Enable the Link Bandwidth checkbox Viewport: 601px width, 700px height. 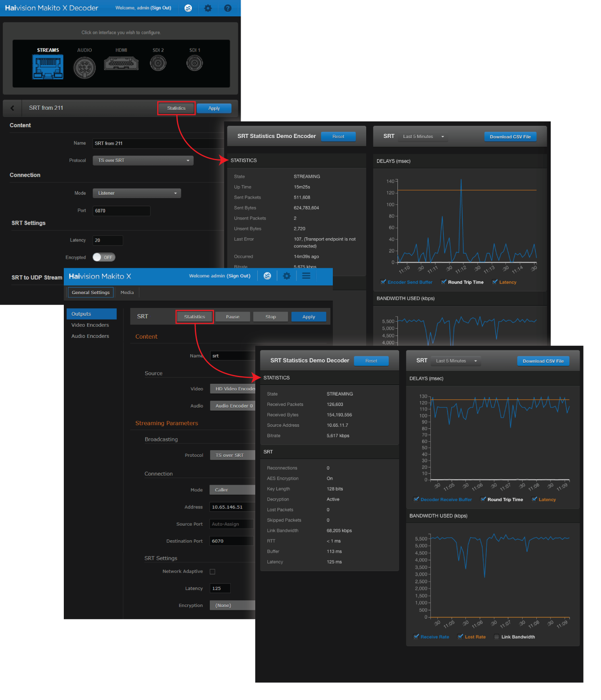(x=496, y=637)
